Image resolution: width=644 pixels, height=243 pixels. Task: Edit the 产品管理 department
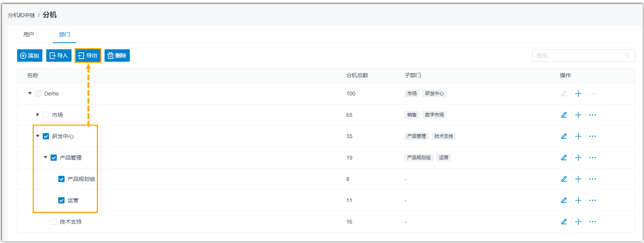point(564,158)
